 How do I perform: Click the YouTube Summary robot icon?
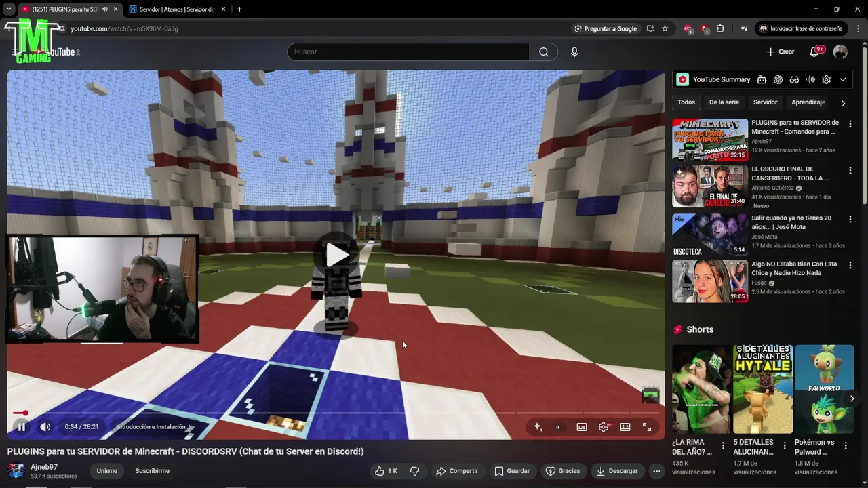point(762,79)
